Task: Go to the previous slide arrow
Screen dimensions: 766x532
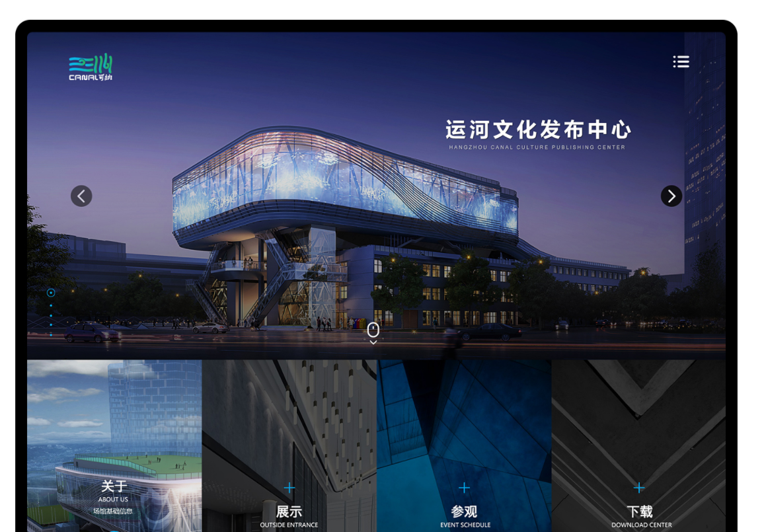Action: tap(81, 196)
